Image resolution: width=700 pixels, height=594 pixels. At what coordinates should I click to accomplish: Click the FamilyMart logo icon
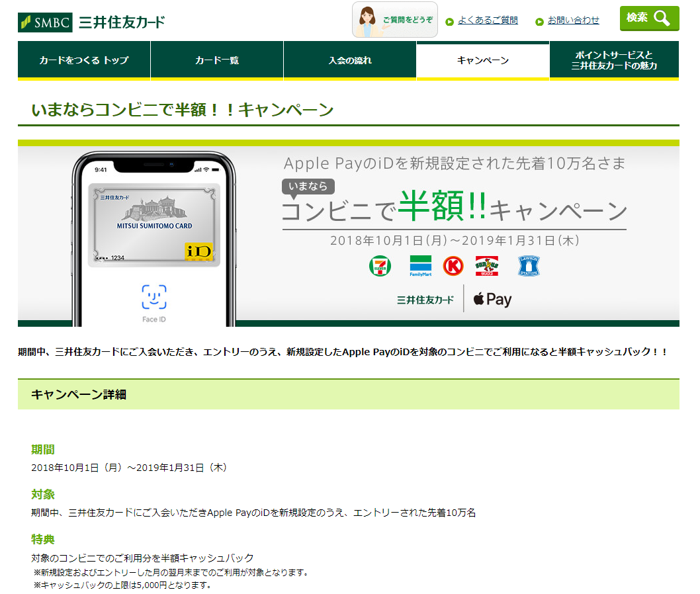pyautogui.click(x=421, y=266)
